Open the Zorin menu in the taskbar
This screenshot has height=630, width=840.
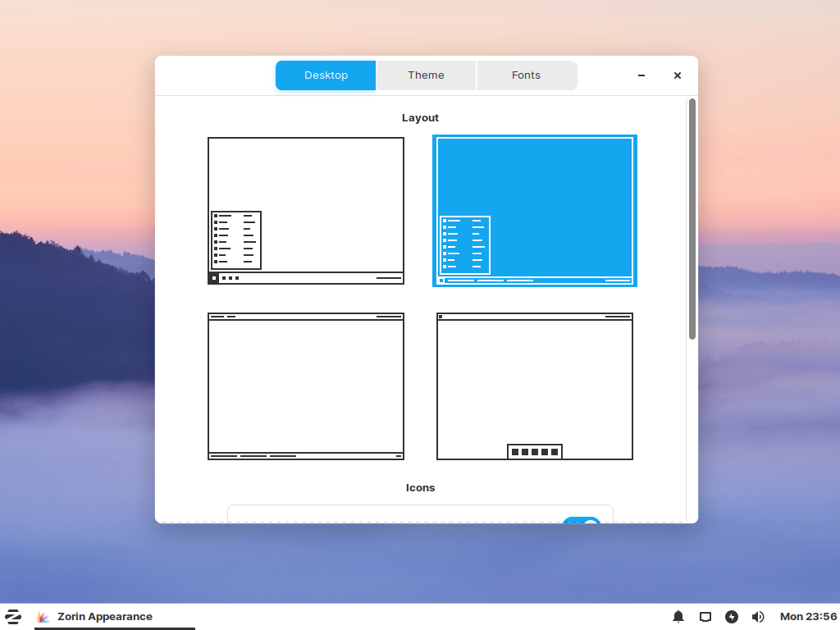[x=13, y=617]
